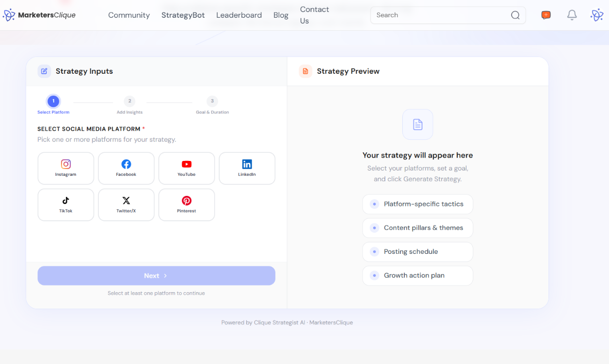Select the YouTube platform icon
This screenshot has height=364, width=609.
[187, 168]
